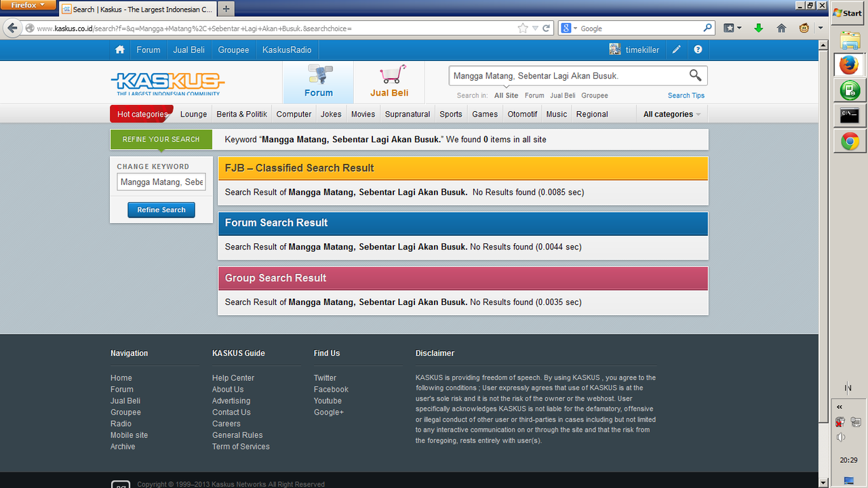Switch to Firefox on taskbar
868x488 pixels.
(850, 65)
